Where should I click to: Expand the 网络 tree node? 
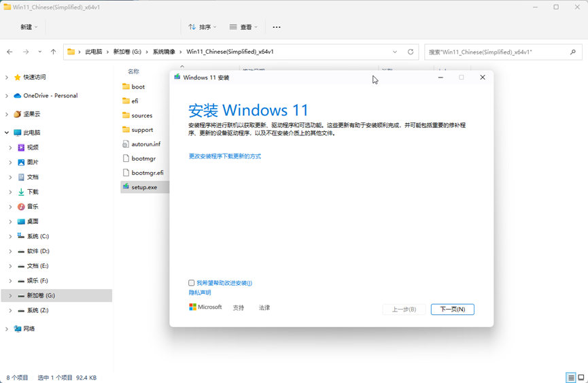(x=6, y=329)
